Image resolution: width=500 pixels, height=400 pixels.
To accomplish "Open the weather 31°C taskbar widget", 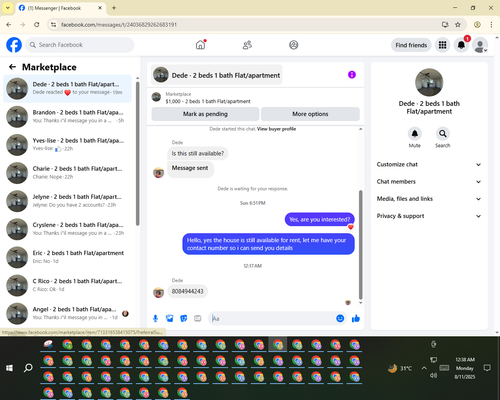I will point(400,368).
